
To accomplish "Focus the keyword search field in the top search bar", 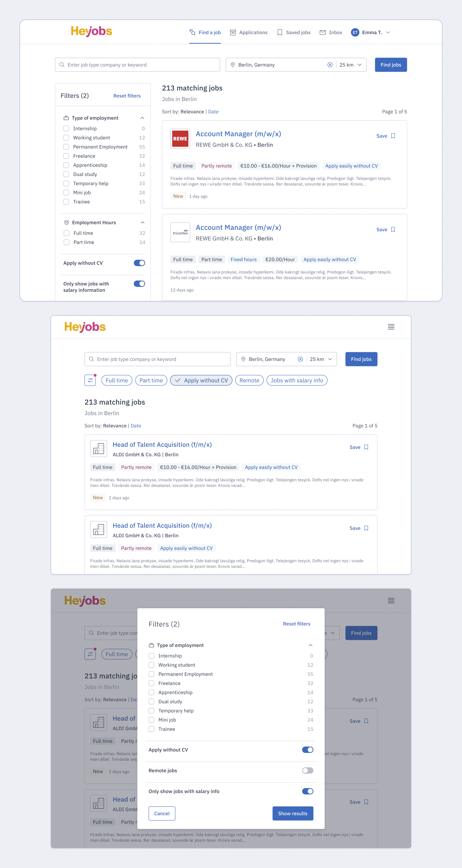I will (138, 65).
